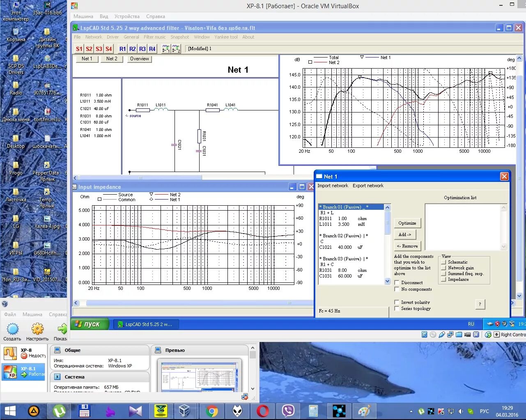Image resolution: width=526 pixels, height=420 pixels.
Task: Click the VirtualBox optical disc status icon
Action: click(x=433, y=335)
